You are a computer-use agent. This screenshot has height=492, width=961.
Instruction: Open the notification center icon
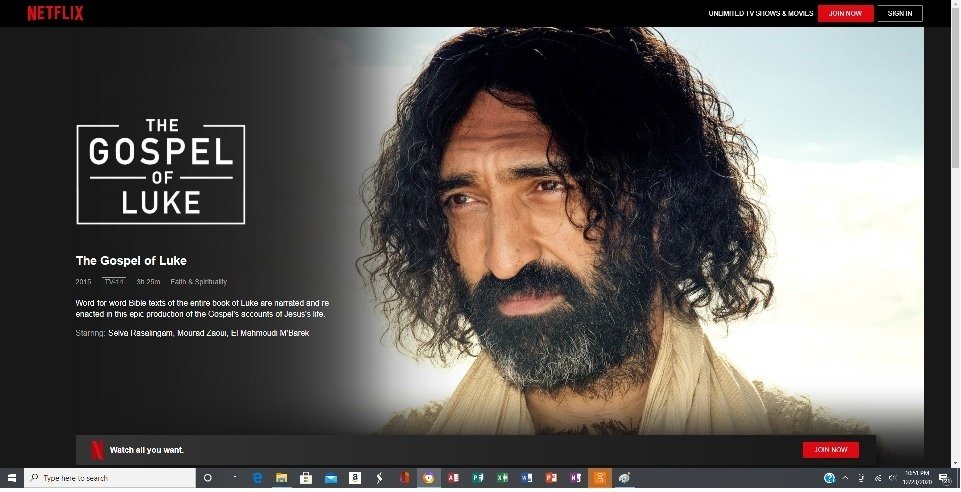click(x=943, y=478)
